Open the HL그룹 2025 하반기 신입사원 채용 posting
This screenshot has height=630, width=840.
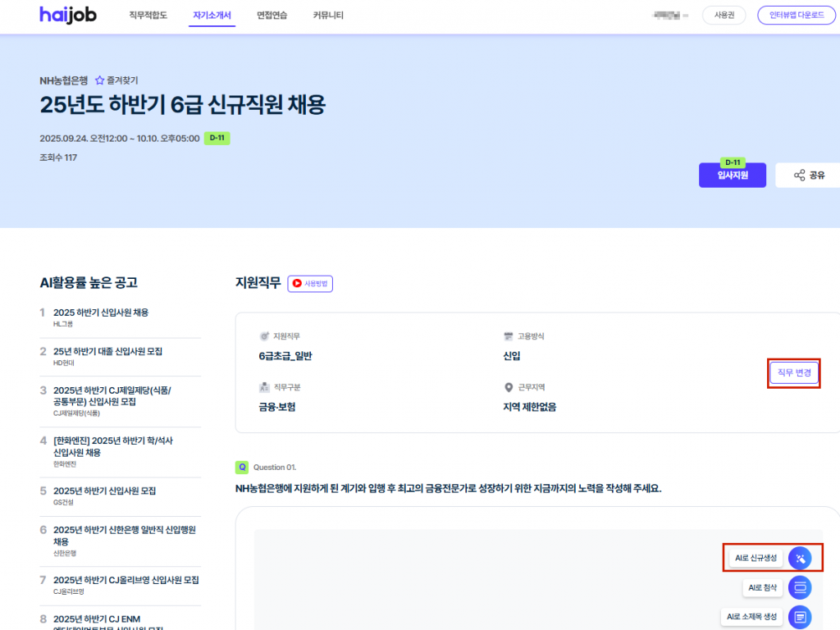101,313
